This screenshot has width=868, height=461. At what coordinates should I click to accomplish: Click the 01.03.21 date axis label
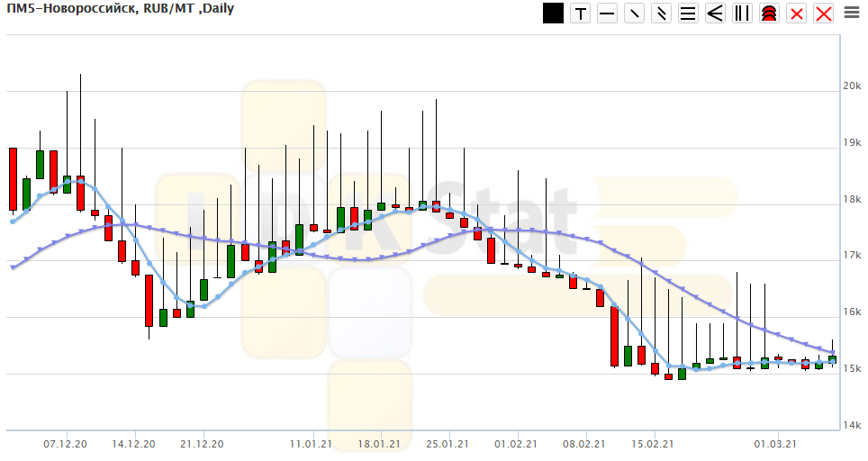point(775,444)
